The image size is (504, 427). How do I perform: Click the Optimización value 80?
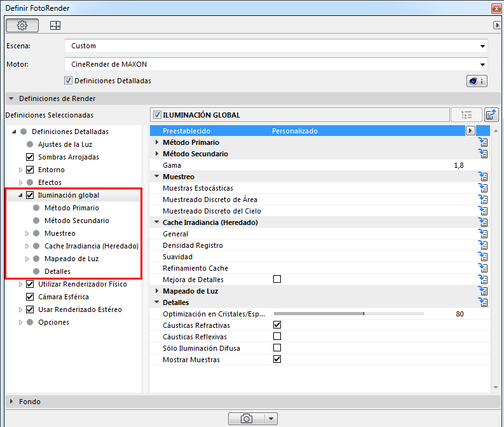pyautogui.click(x=460, y=314)
